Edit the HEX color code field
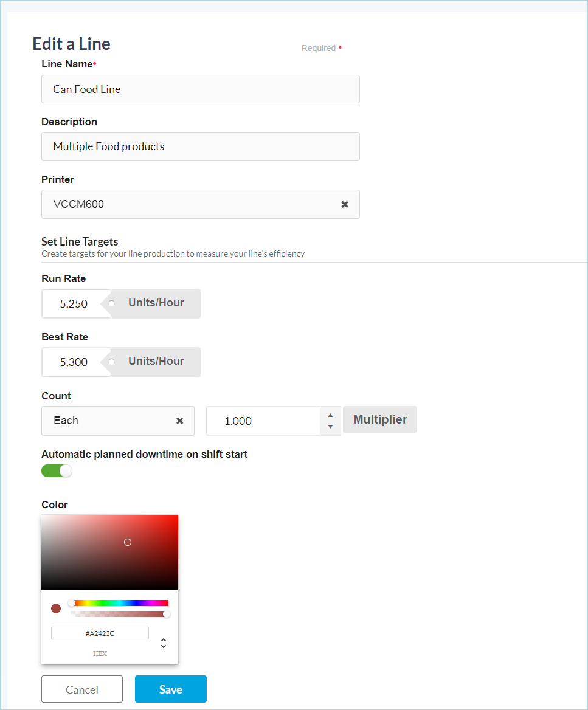Screen dimensions: 588x710 tap(100, 633)
